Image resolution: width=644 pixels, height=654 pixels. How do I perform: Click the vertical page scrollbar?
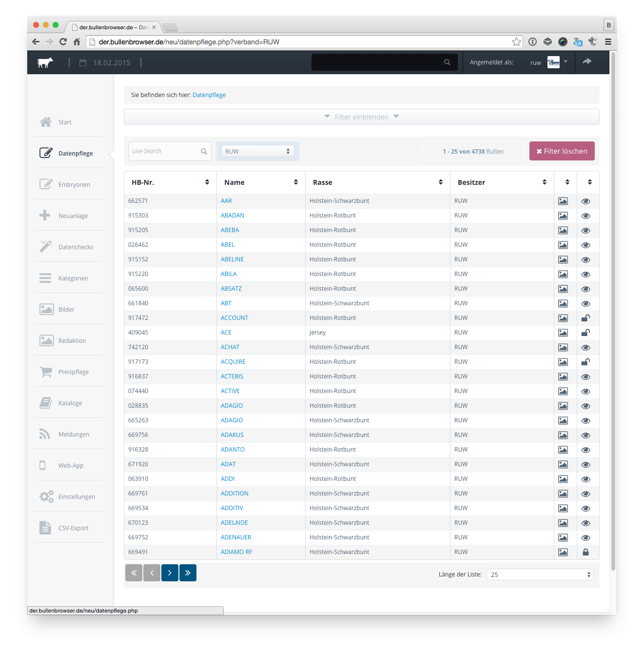click(613, 312)
